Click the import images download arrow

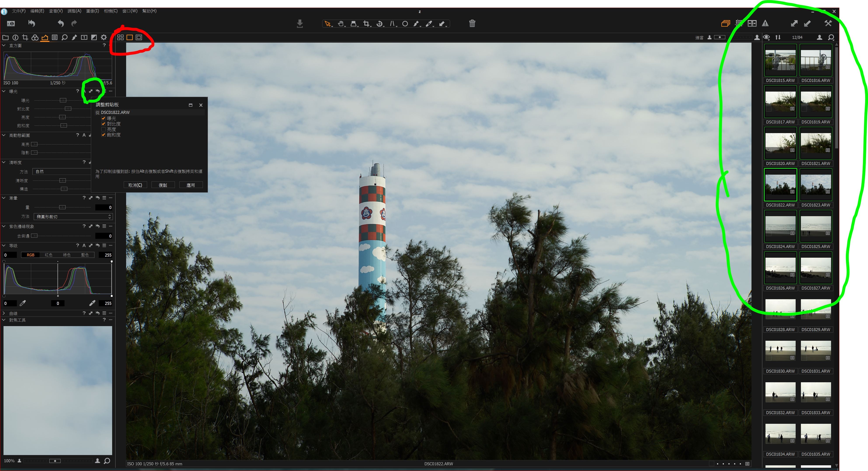[299, 23]
